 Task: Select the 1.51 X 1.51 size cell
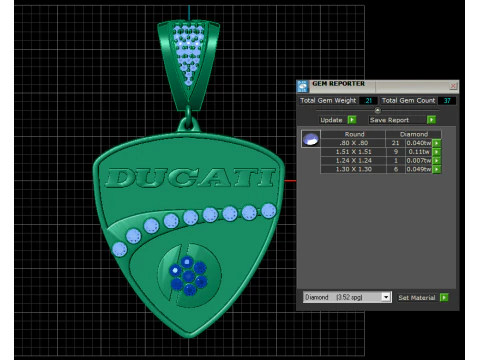coord(353,152)
